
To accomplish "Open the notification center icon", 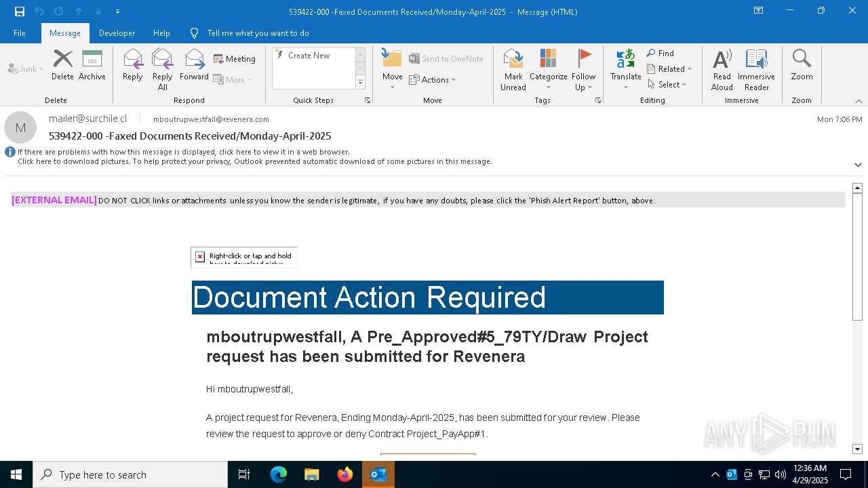I will [846, 474].
